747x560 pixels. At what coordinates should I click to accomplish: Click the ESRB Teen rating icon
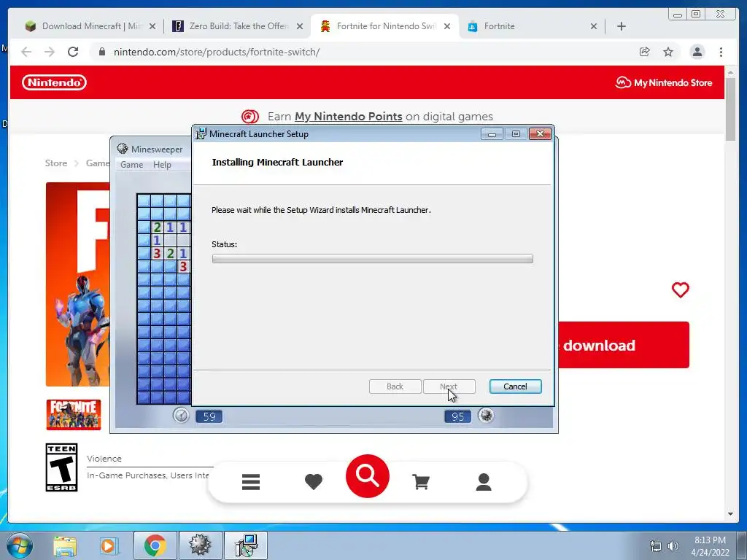(61, 467)
